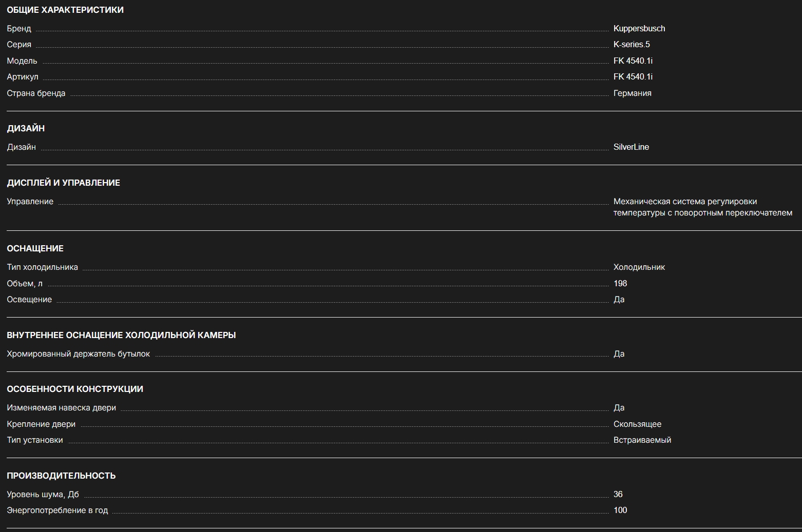Click the 36 noise level value

pyautogui.click(x=618, y=495)
